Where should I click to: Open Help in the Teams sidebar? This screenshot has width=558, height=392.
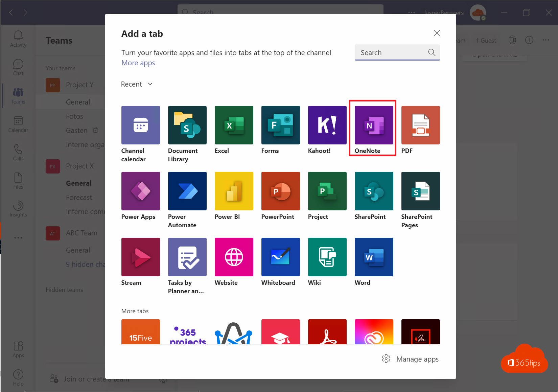(18, 378)
